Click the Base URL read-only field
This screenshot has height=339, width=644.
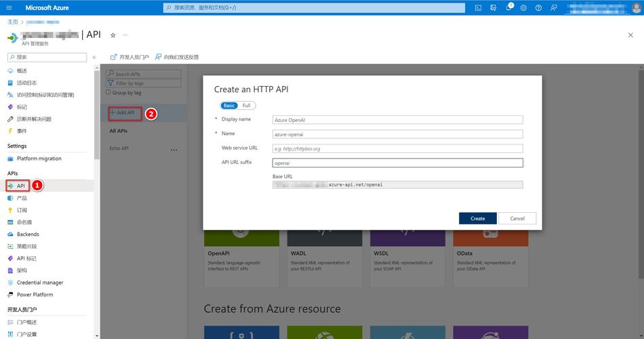[397, 185]
